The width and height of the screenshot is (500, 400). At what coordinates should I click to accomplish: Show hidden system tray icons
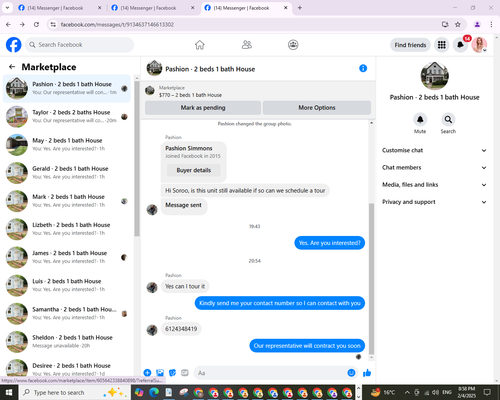click(x=407, y=392)
